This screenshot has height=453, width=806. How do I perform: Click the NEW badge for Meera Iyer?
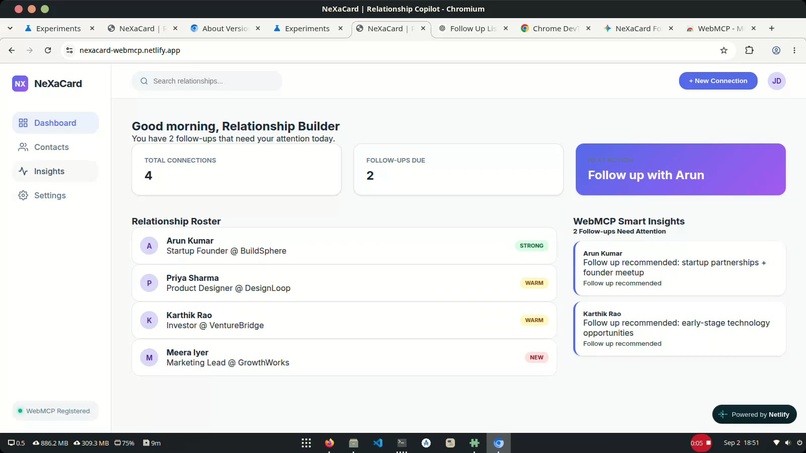click(536, 357)
